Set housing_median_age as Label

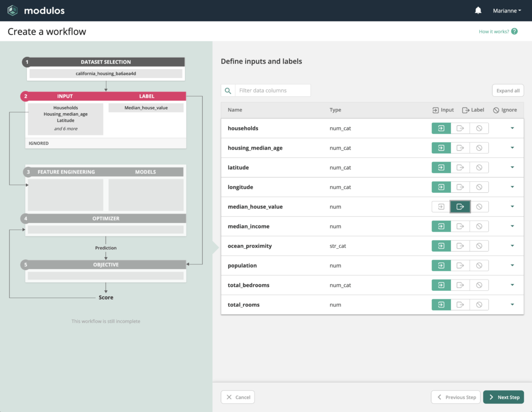[x=460, y=148]
